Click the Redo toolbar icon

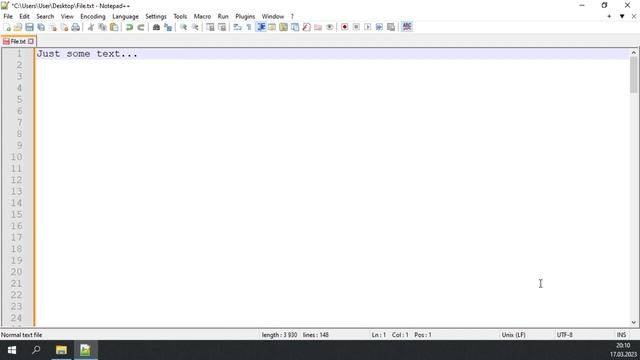pyautogui.click(x=141, y=27)
